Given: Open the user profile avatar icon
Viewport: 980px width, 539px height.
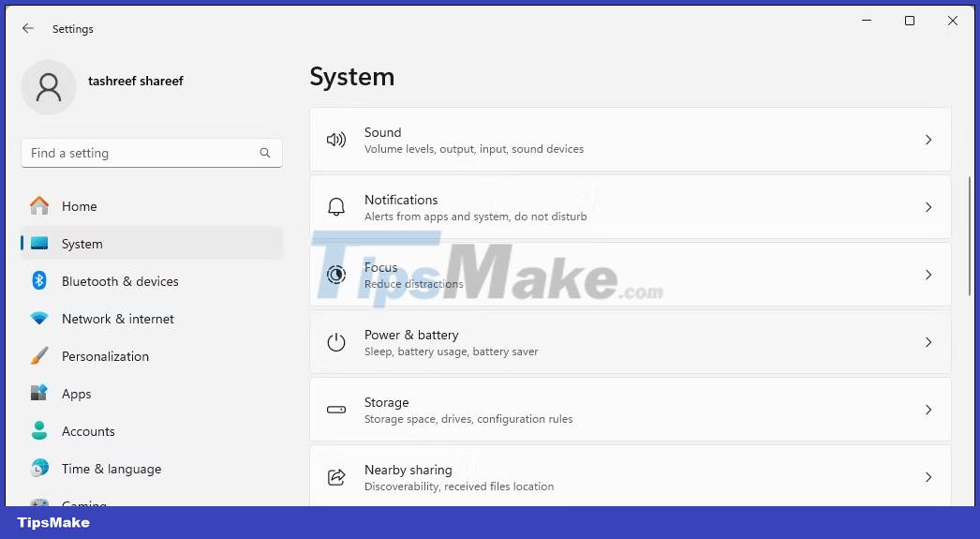Looking at the screenshot, I should tap(49, 87).
